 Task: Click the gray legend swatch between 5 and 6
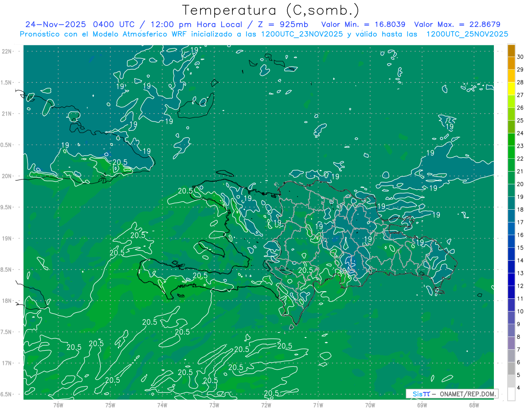tap(511, 369)
